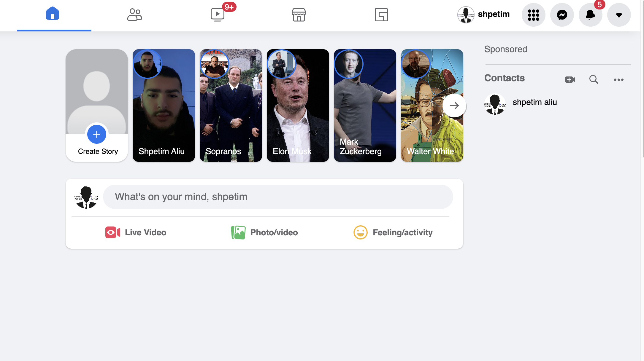The height and width of the screenshot is (361, 644).
Task: Choose Feeling/activity for the post
Action: pos(393,232)
